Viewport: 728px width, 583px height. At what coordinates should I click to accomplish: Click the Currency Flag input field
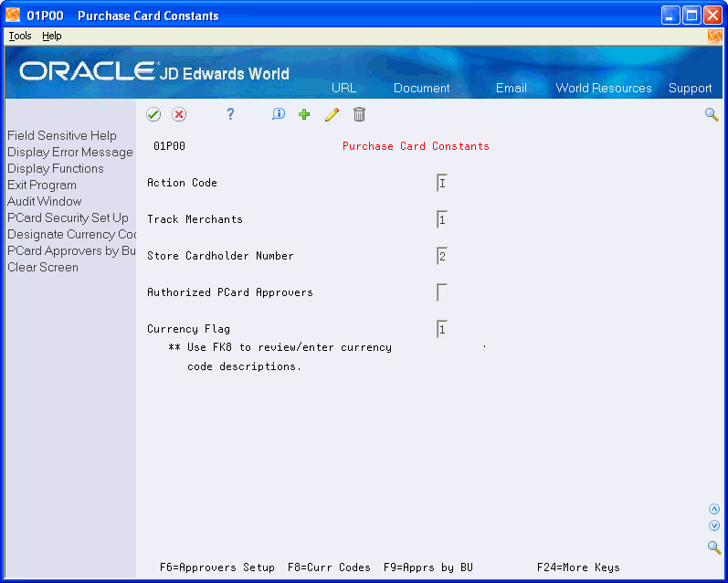point(442,329)
